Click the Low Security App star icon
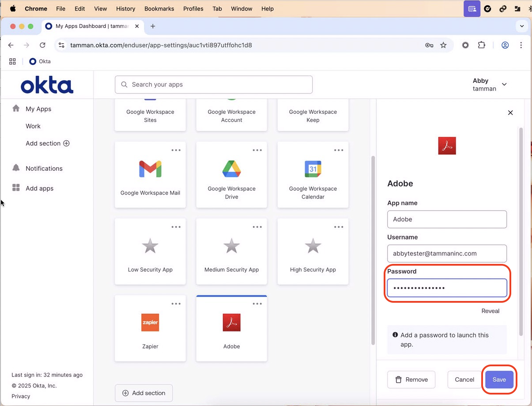 pyautogui.click(x=150, y=246)
